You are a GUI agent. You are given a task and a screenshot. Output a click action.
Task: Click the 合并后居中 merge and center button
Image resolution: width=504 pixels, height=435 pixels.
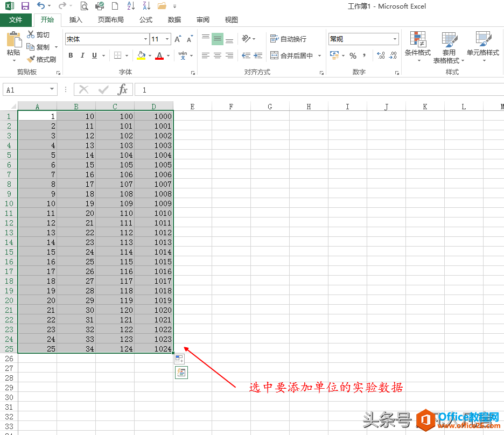[x=291, y=55]
